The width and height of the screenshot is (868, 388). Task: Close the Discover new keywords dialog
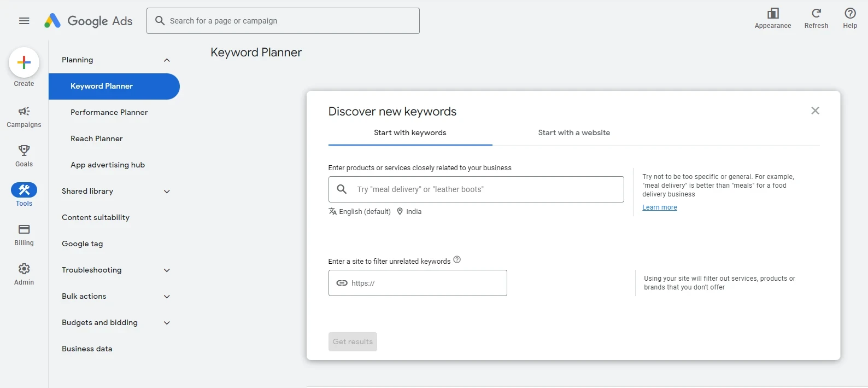pyautogui.click(x=815, y=111)
